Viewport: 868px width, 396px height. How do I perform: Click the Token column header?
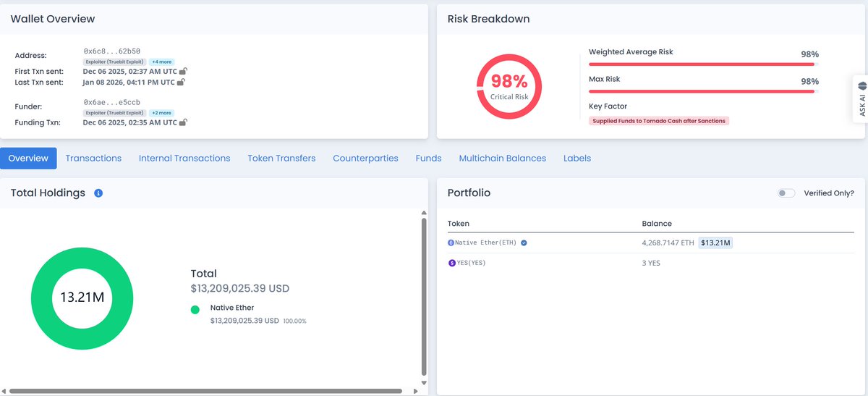459,224
